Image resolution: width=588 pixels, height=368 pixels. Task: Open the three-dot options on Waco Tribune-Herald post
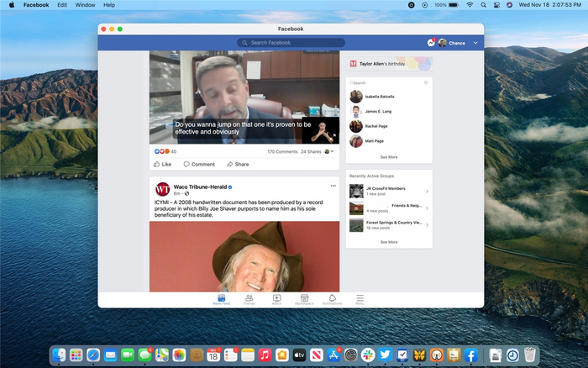333,186
